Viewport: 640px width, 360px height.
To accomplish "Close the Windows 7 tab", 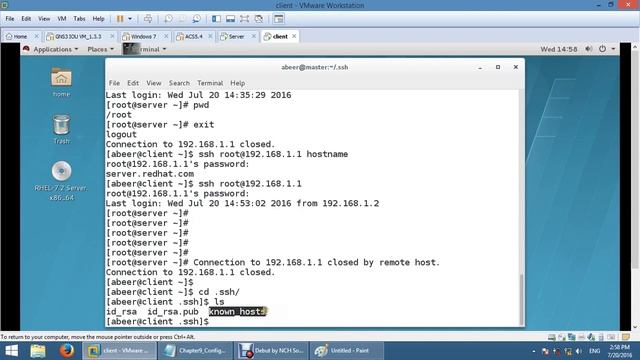I will (166, 36).
